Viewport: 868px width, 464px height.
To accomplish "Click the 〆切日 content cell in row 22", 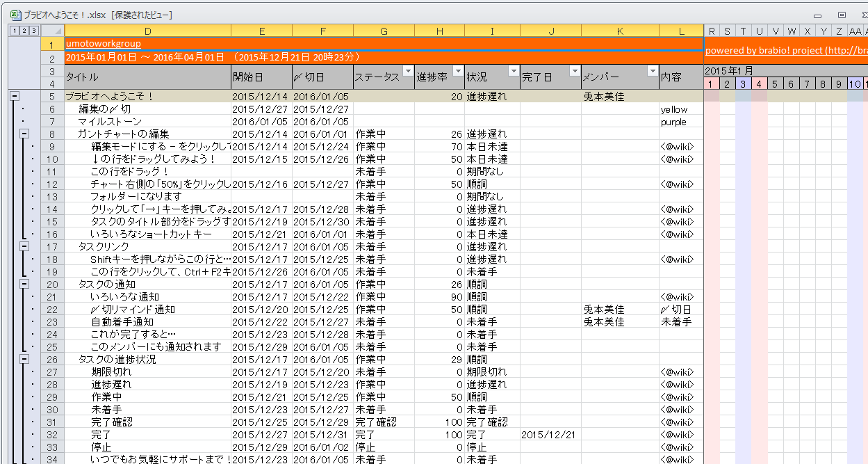I will (x=682, y=310).
